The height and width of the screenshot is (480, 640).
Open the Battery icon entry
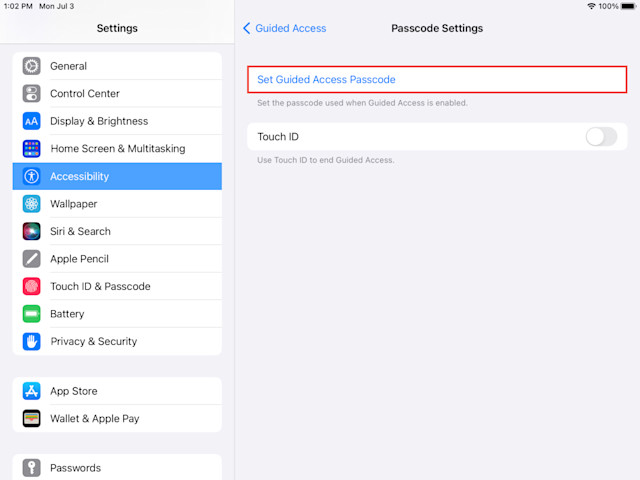point(31,314)
